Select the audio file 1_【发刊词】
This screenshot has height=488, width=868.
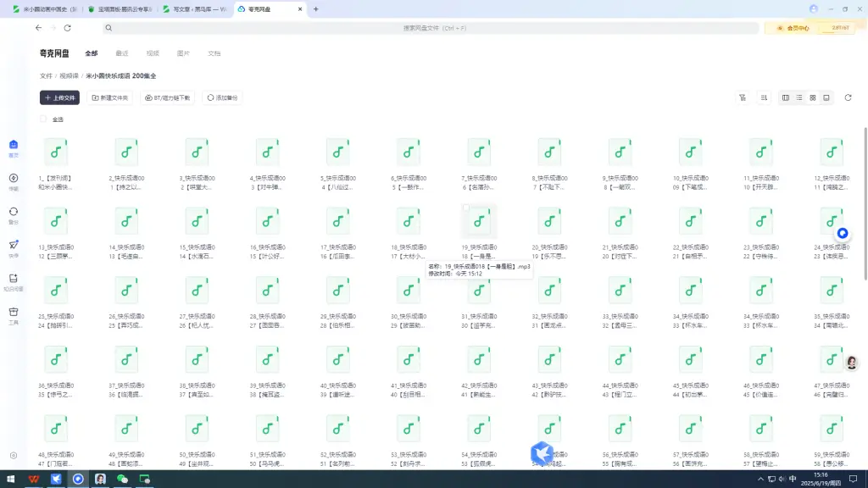pyautogui.click(x=55, y=164)
